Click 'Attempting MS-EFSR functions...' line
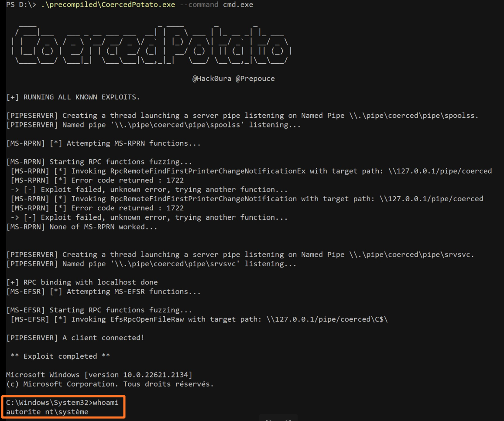 [103, 292]
